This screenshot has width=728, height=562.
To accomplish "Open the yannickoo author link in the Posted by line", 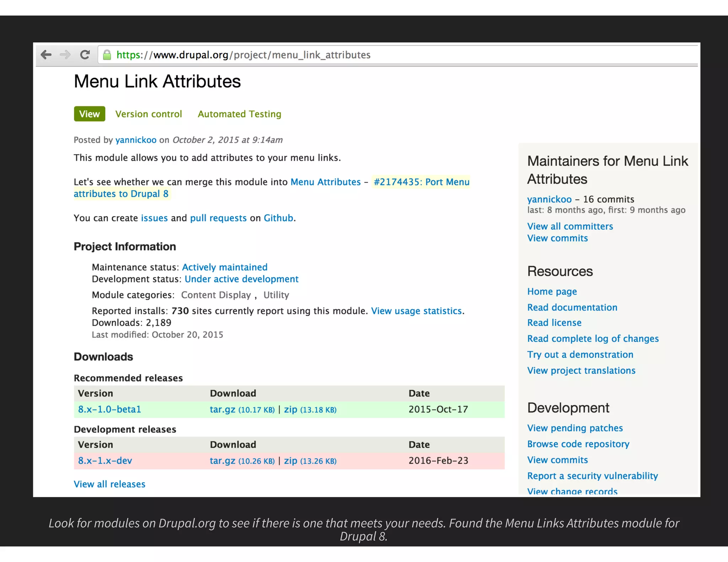I will [x=136, y=140].
